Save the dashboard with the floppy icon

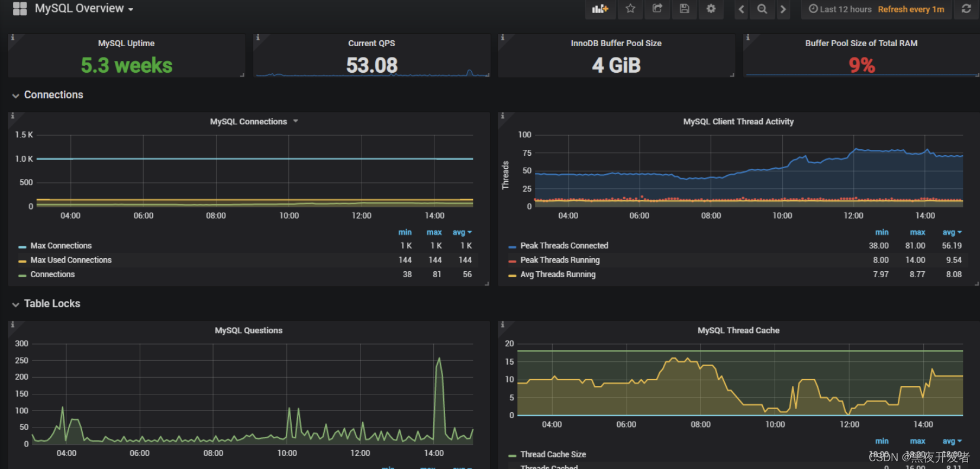coord(684,9)
